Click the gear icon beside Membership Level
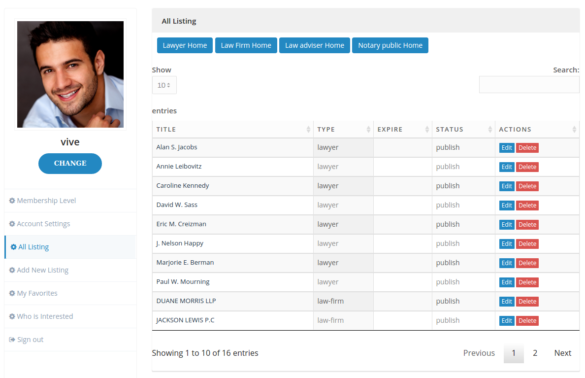585x378 pixels. 12,201
